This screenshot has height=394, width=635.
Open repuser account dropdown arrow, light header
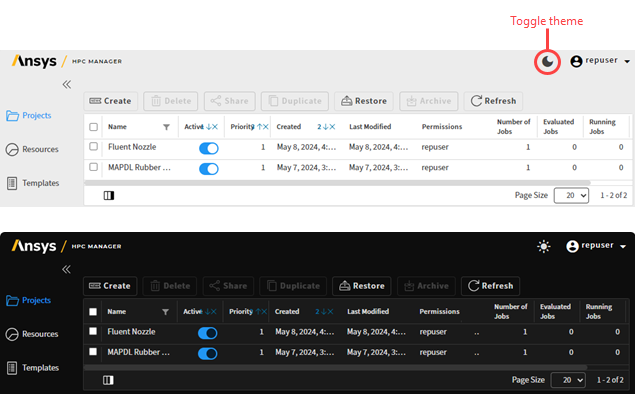coord(627,62)
